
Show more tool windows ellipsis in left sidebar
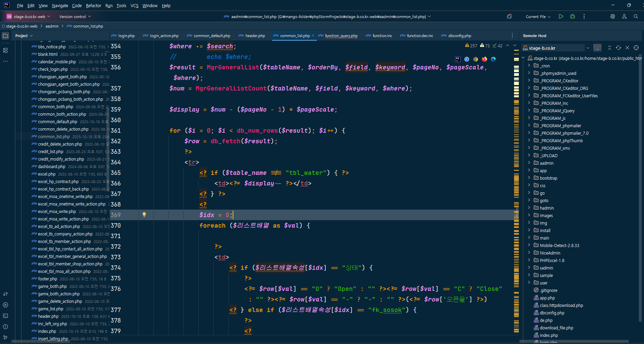coord(5,61)
